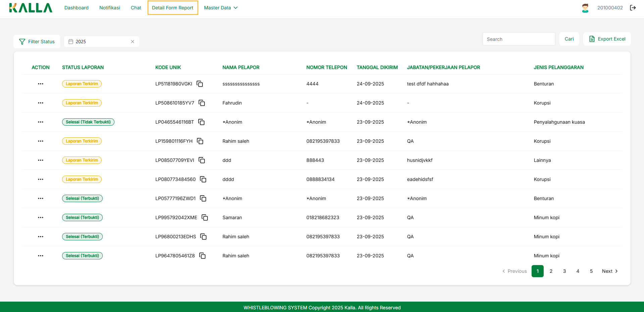Screen dimensions: 644x312
Task: Click copy icon beside LP995792042XME
Action: [x=205, y=217]
